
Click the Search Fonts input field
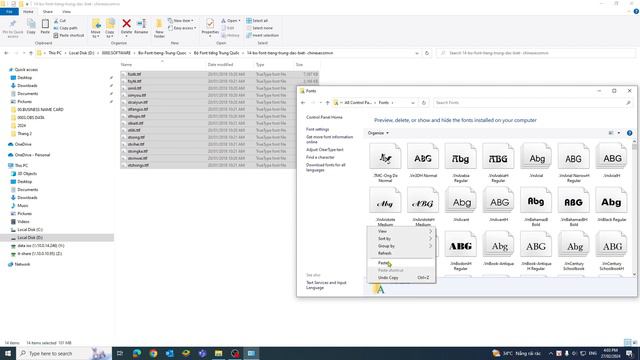pyautogui.click(x=533, y=102)
